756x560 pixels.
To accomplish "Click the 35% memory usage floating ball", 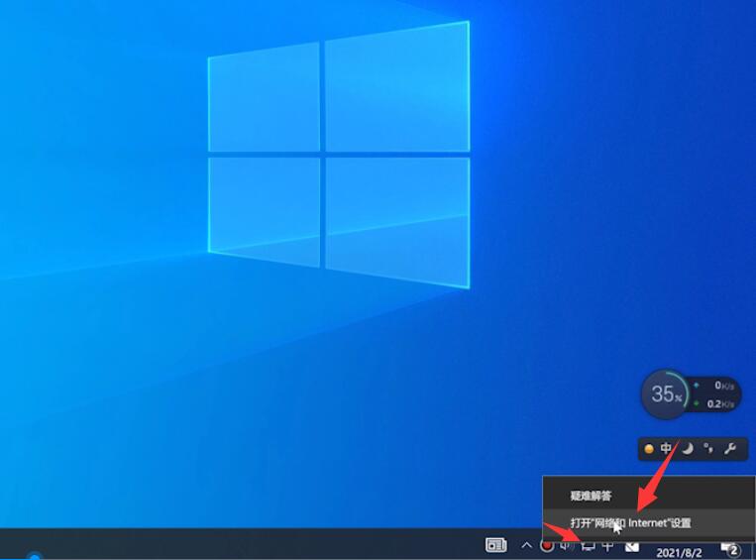I will pyautogui.click(x=666, y=394).
